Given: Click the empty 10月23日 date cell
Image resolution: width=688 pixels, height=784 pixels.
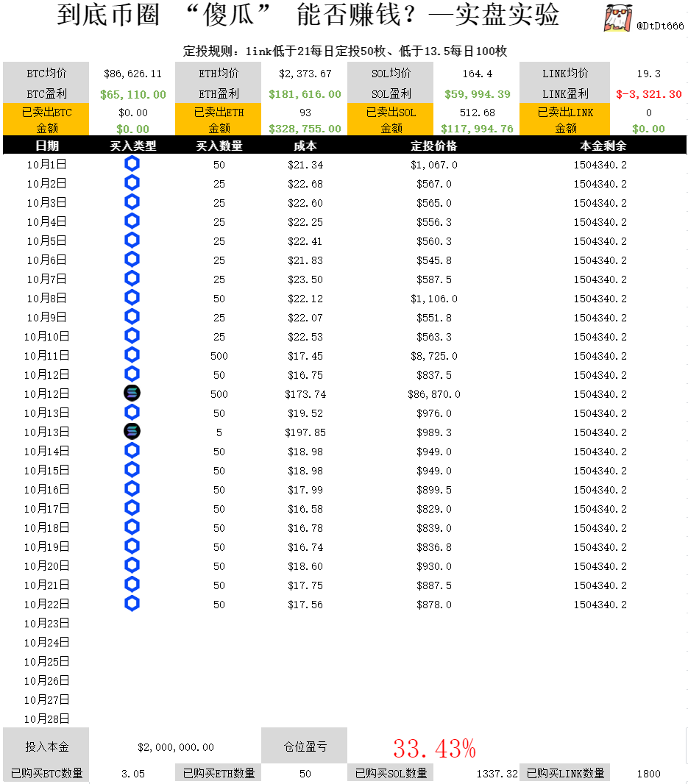Looking at the screenshot, I should [46, 623].
